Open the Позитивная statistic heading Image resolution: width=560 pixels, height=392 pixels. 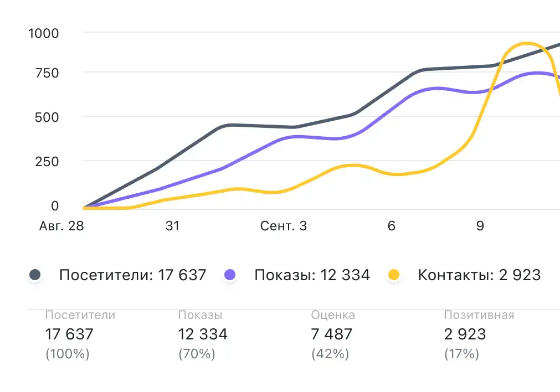click(479, 315)
